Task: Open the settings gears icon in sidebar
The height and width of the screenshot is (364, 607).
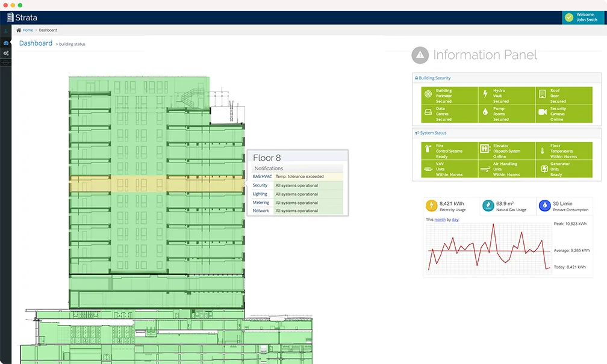Action: coord(6,53)
